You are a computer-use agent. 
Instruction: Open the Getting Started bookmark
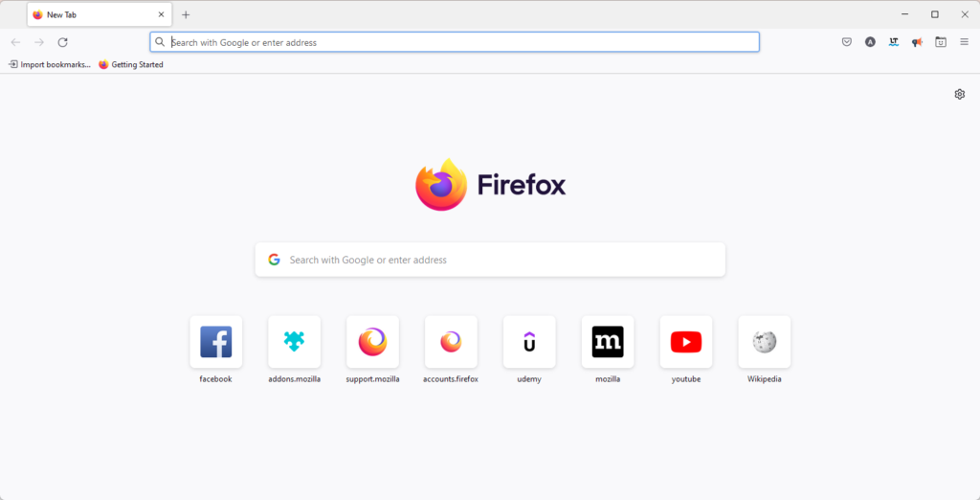130,64
